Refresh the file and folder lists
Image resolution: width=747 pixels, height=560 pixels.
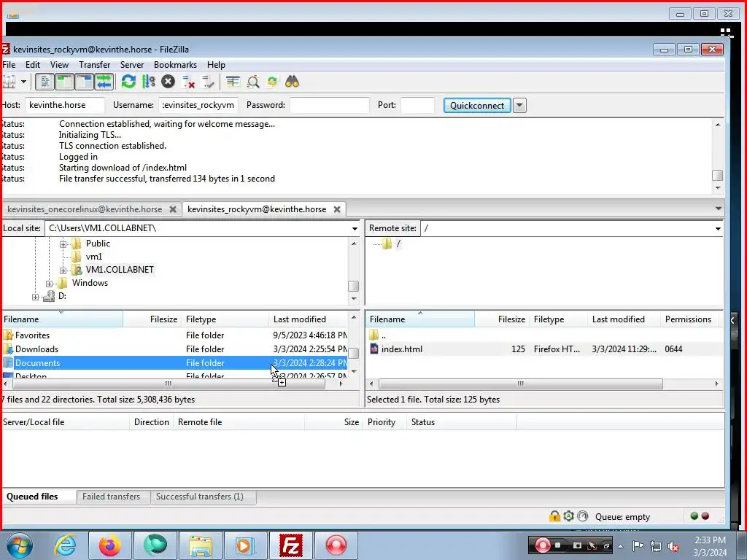click(128, 82)
